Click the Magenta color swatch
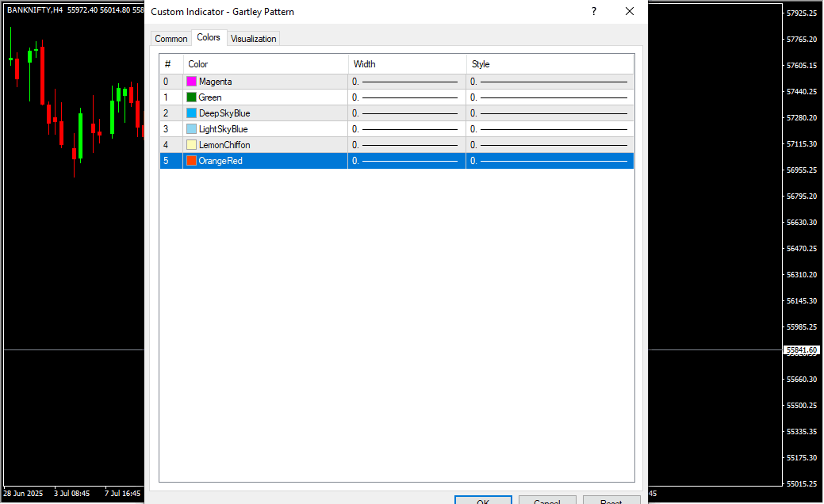The width and height of the screenshot is (824, 504). pyautogui.click(x=191, y=82)
